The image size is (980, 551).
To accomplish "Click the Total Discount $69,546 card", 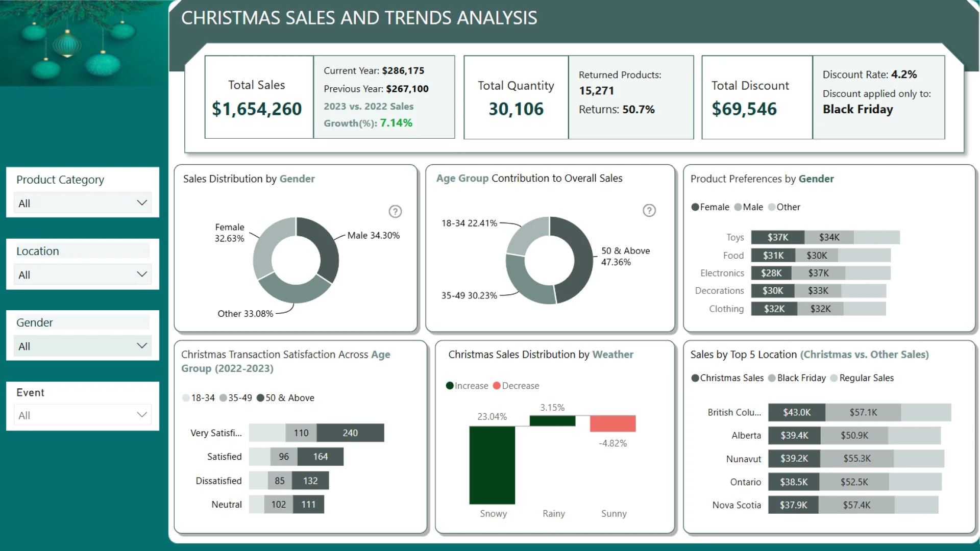I will pos(757,97).
